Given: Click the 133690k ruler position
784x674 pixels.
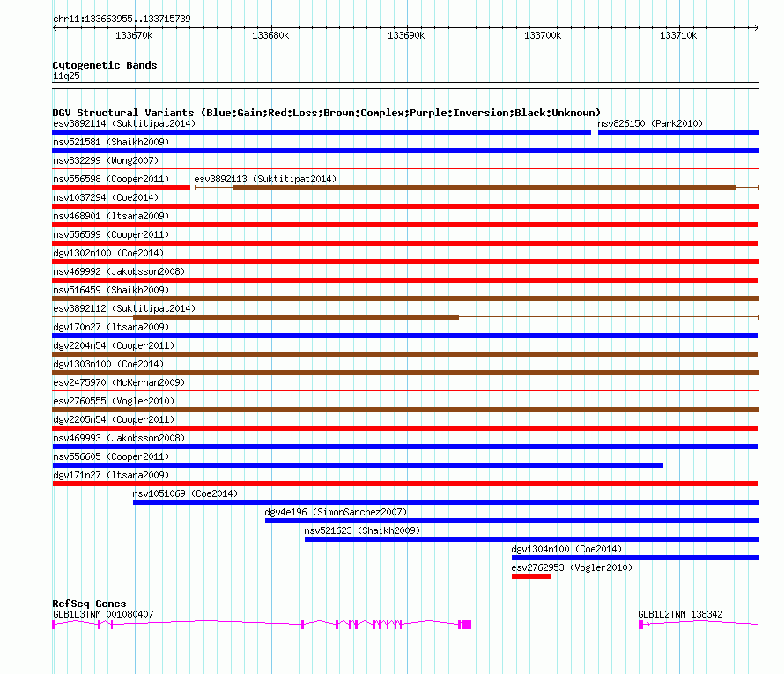Looking at the screenshot, I should [x=406, y=35].
